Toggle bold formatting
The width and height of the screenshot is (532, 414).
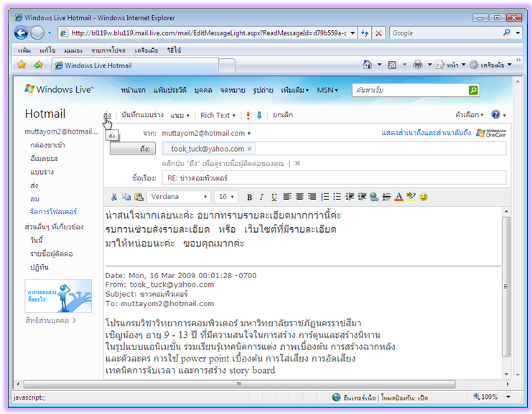(249, 197)
